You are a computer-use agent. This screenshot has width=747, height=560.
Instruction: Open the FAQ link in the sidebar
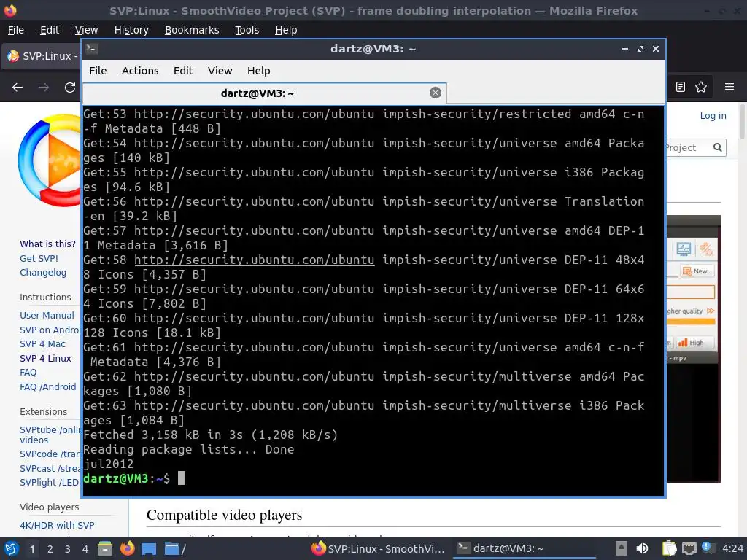point(28,373)
